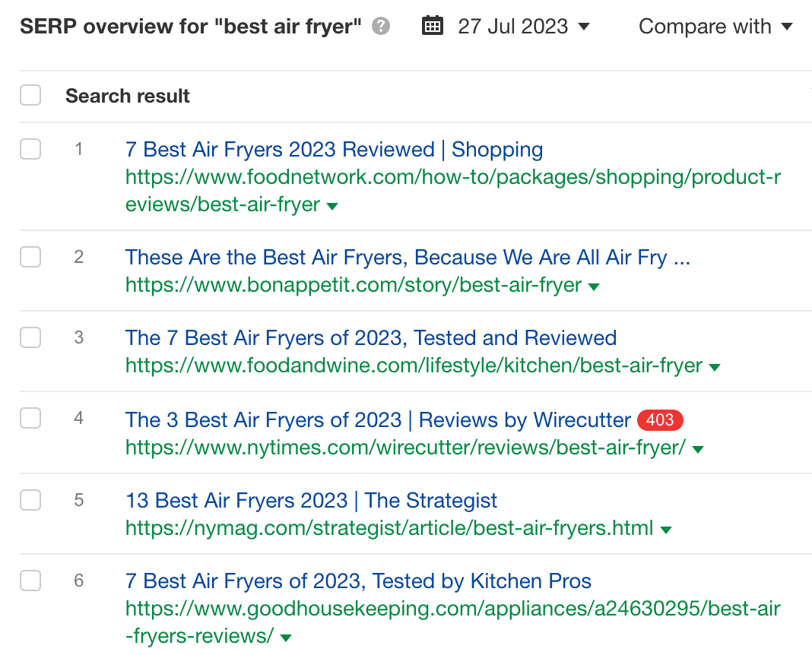Check the checkbox for The Strategist result
The height and width of the screenshot is (655, 812).
30,500
